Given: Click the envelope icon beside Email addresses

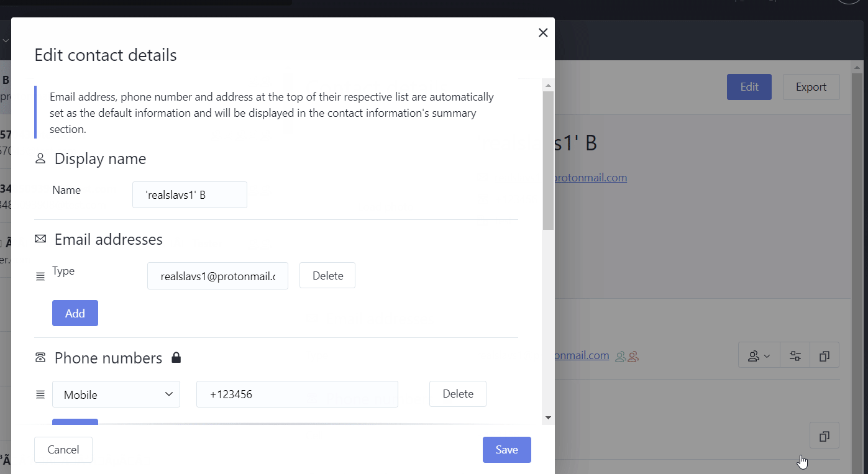Looking at the screenshot, I should [40, 239].
